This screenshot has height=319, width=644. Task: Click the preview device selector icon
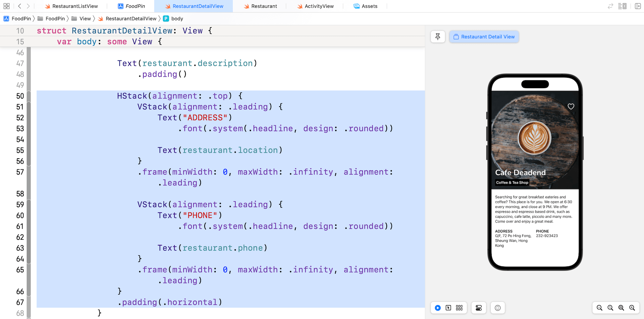(x=498, y=308)
